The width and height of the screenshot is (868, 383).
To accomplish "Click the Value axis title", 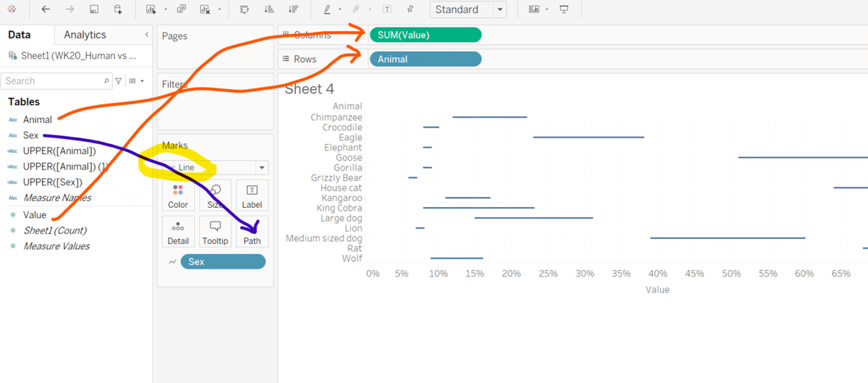I will [658, 290].
